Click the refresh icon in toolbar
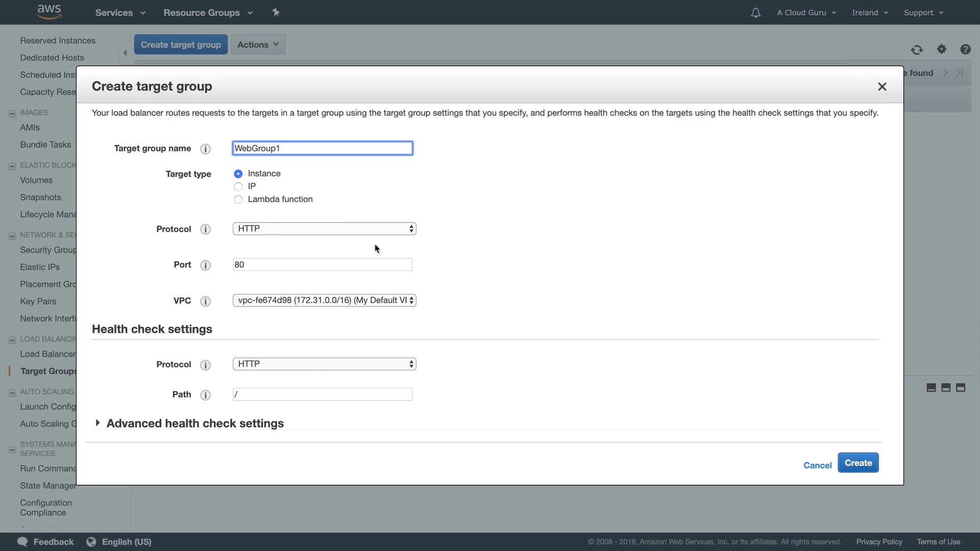Viewport: 980px width, 551px height. [x=917, y=49]
